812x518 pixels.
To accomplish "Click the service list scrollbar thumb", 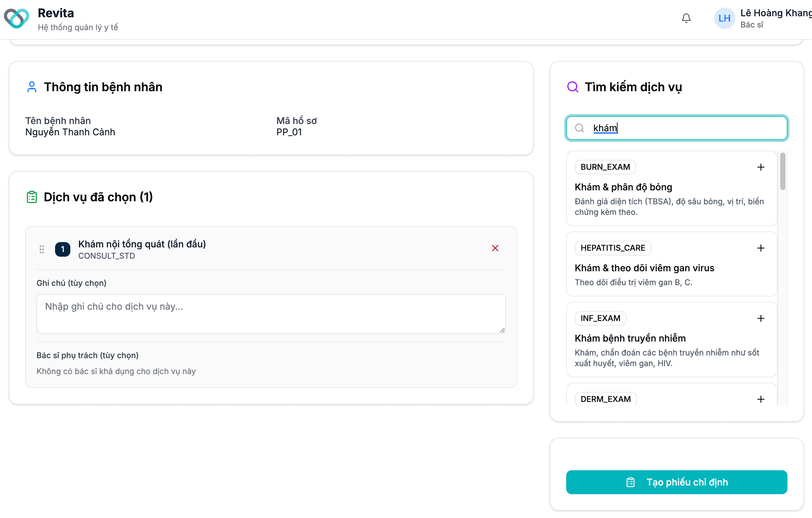I will coord(782,171).
